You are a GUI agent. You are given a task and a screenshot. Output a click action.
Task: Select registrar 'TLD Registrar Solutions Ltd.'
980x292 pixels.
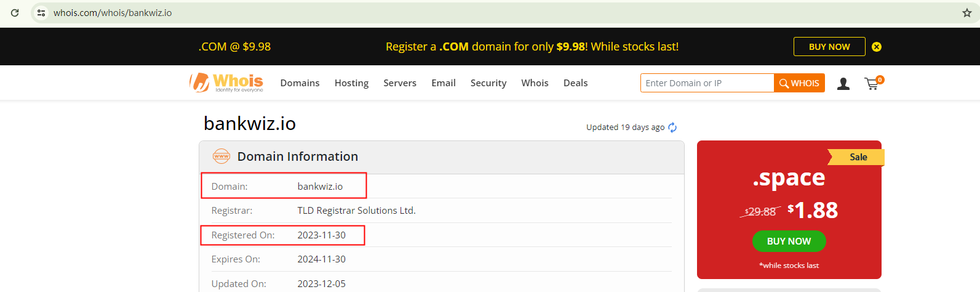[356, 211]
